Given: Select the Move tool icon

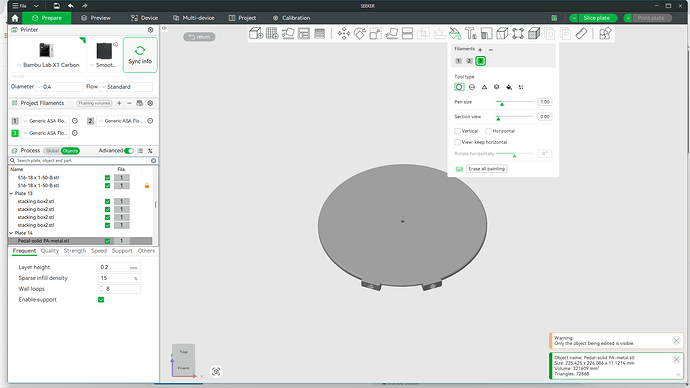Looking at the screenshot, I should (x=344, y=33).
